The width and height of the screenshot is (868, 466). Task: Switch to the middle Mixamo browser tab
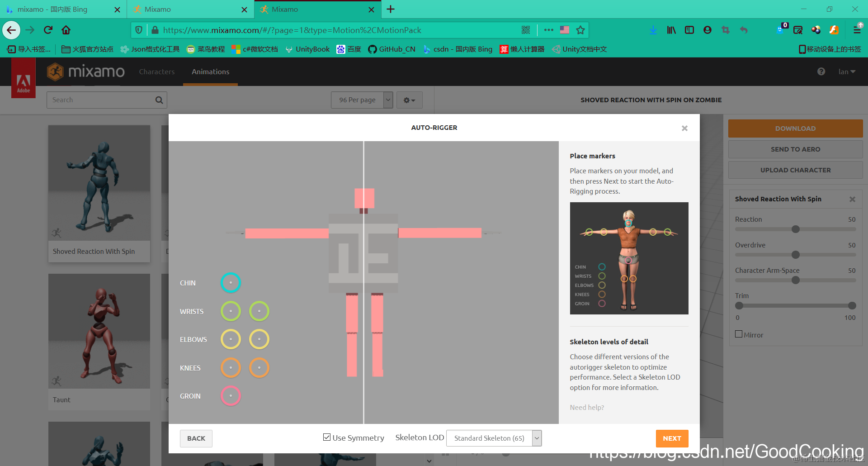coord(190,9)
